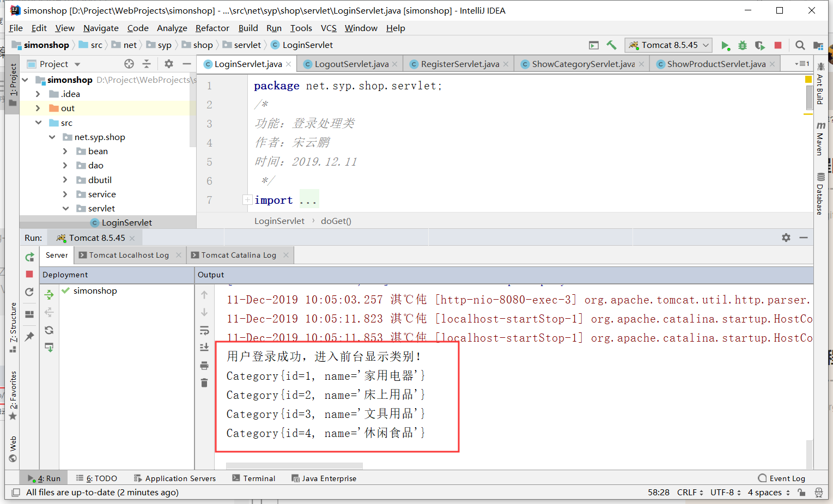
Task: Change CRLF line separator in status bar
Action: tap(690, 493)
